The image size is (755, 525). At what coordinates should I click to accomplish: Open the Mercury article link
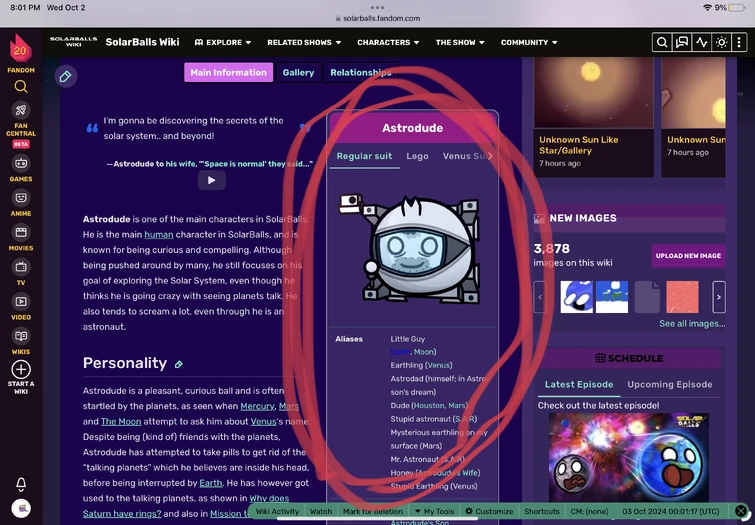(257, 406)
